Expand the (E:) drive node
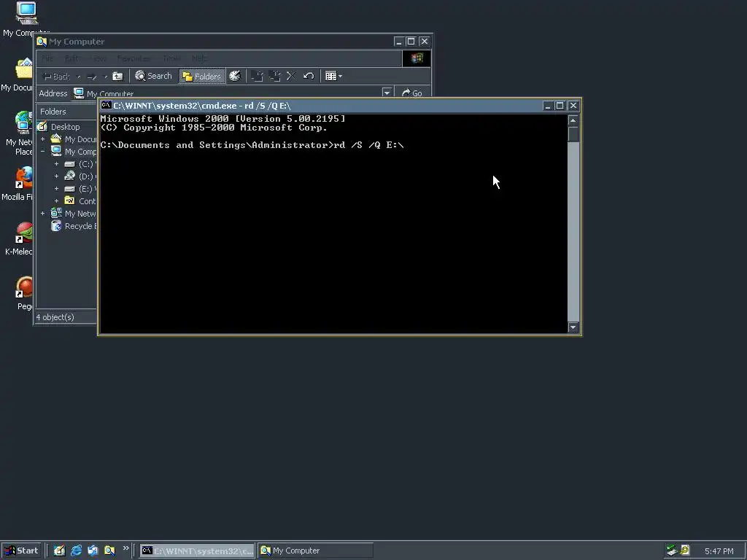 pyautogui.click(x=56, y=189)
